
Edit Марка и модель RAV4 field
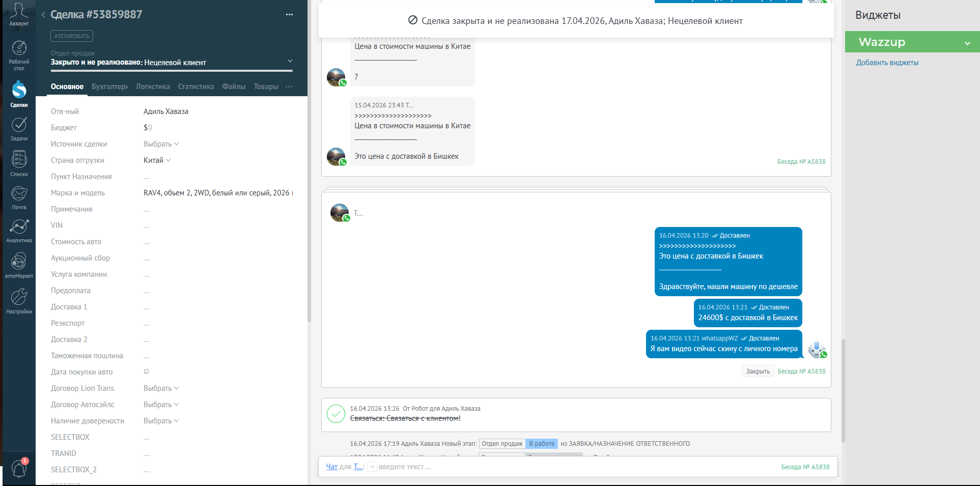[x=218, y=193]
